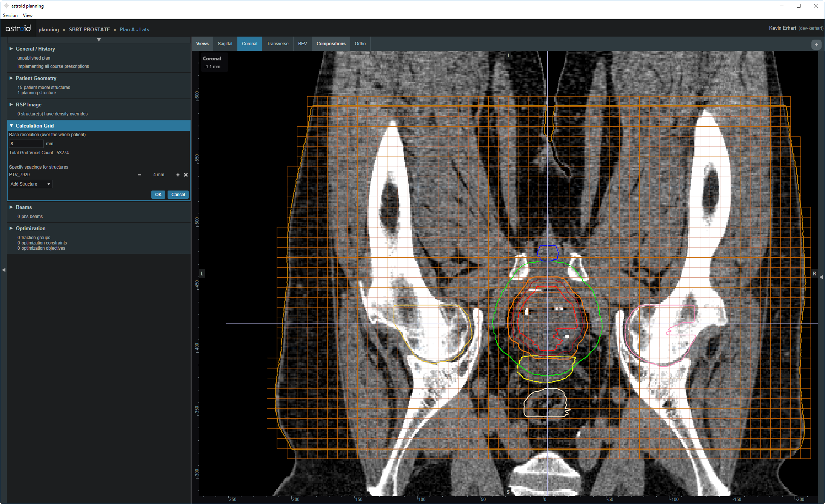The height and width of the screenshot is (504, 825).
Task: Remove PTV_7920 spacing entry with X
Action: pyautogui.click(x=186, y=175)
